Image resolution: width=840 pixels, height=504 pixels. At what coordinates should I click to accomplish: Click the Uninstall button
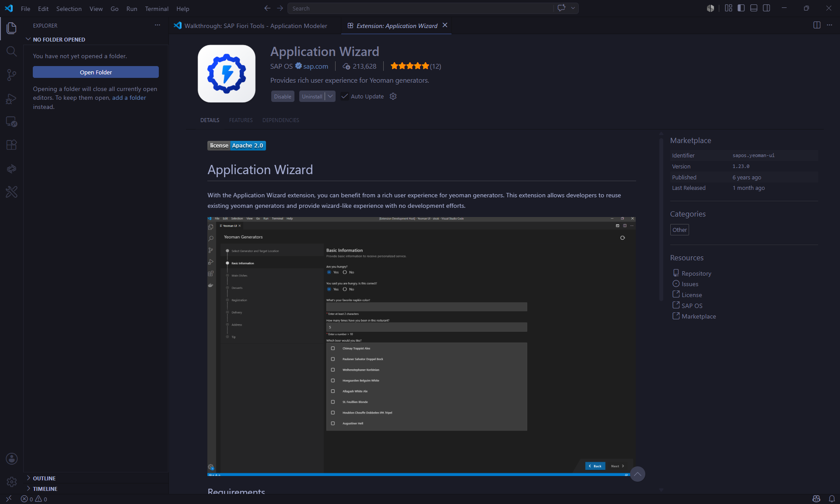point(312,96)
